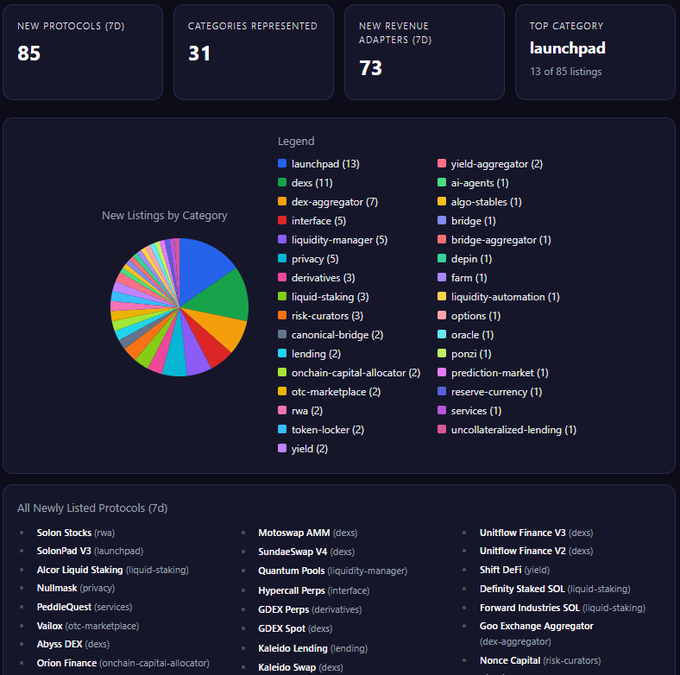This screenshot has height=675, width=680.
Task: Click the liquid-staking (3) legend label
Action: (330, 297)
